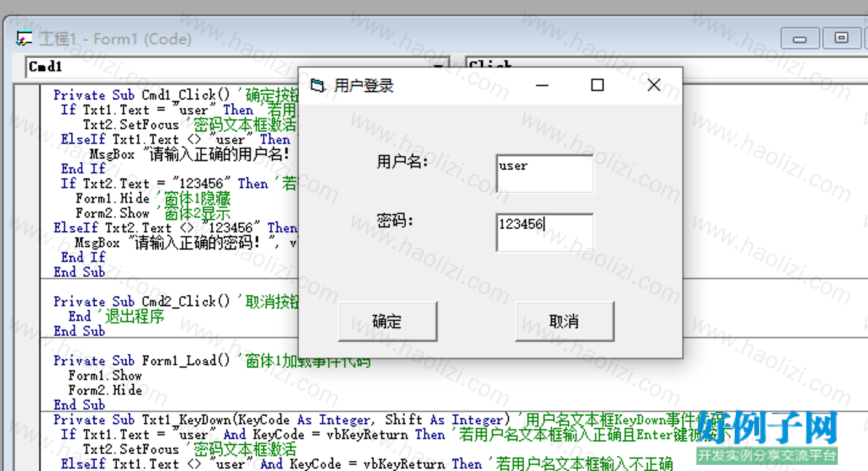Click the first Txt2.SetFocus code line
This screenshot has width=868, height=471.
tap(189, 125)
